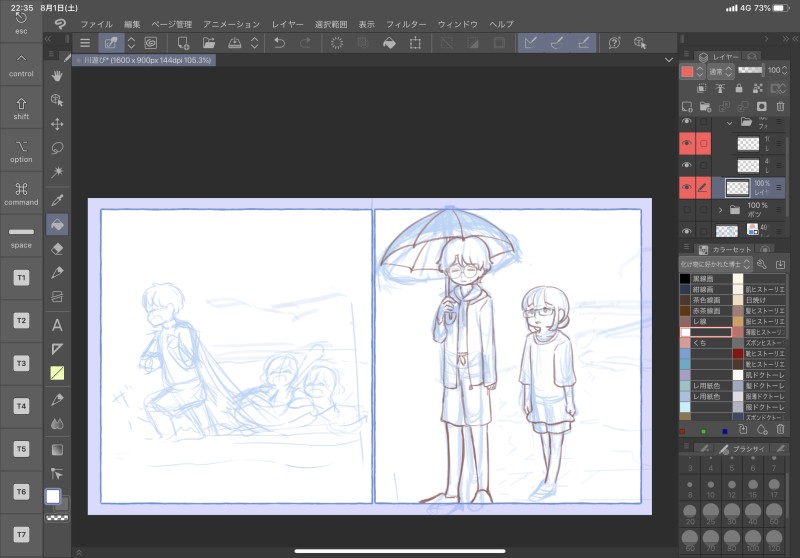800x558 pixels.
Task: Click the New raster layer icon
Action: point(687,107)
